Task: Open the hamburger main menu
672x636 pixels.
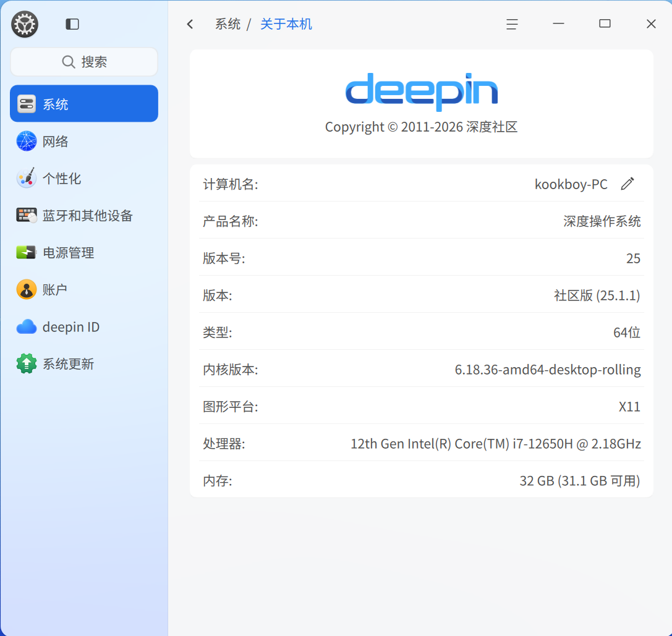Action: 512,24
